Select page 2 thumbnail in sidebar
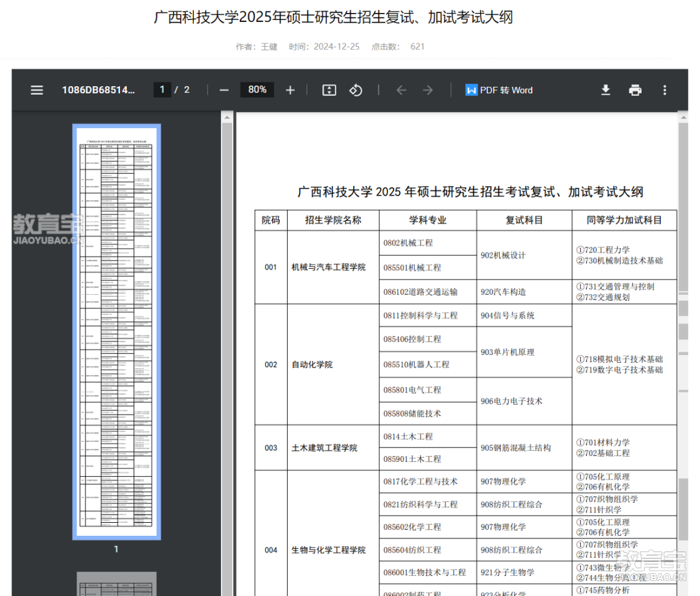Screen dimensions: 700x596 [117, 584]
